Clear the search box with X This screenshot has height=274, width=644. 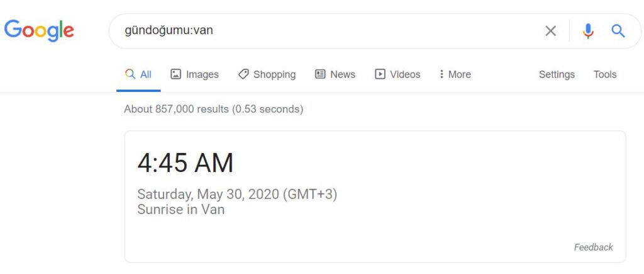point(550,31)
